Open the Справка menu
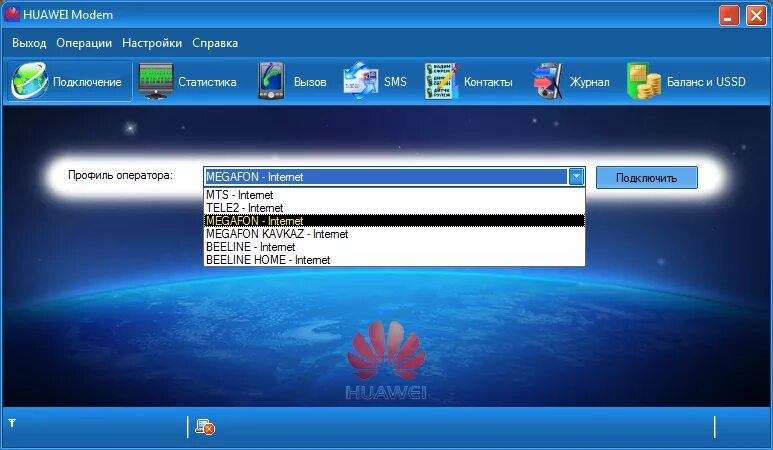 [x=215, y=43]
